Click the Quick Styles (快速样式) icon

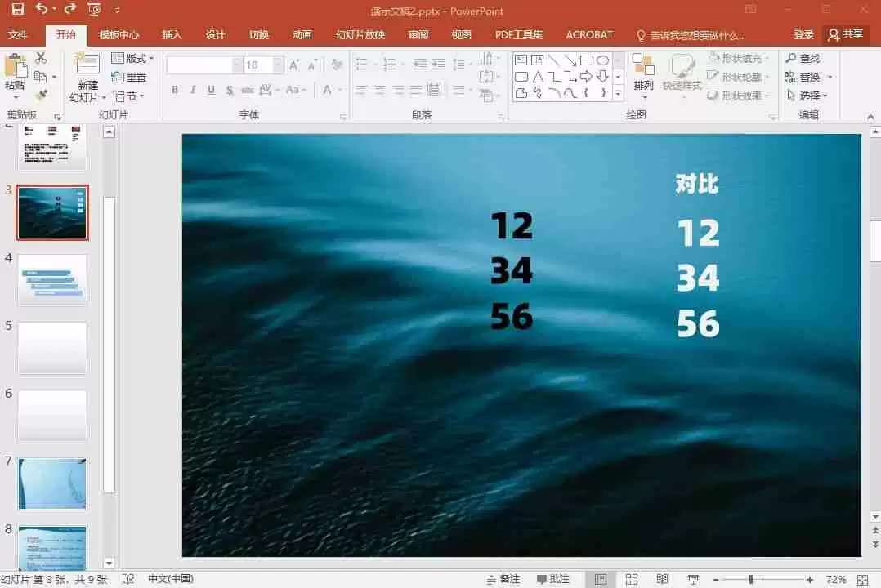680,73
